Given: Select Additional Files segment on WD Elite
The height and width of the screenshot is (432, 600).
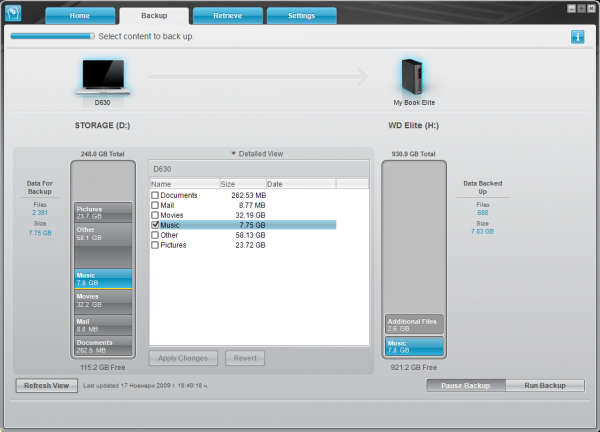Looking at the screenshot, I should pos(414,324).
